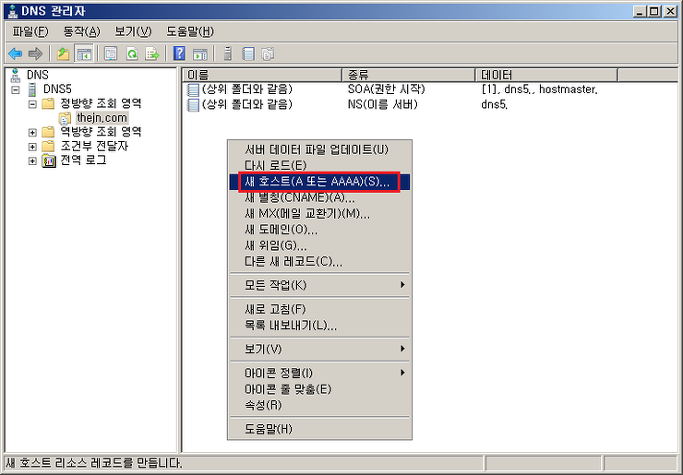Click the "dns5." data cell in NS row
This screenshot has width=683, height=475.
(494, 105)
